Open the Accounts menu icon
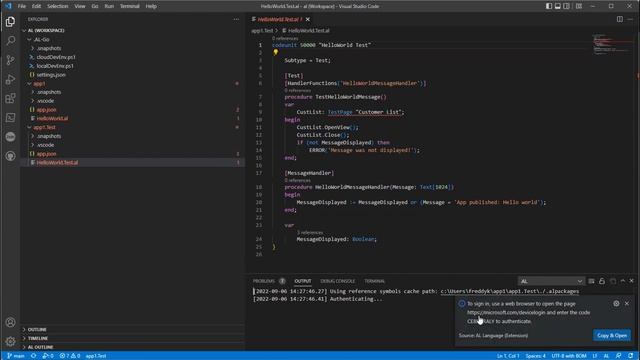Viewport: 640px width, 360px height. [10, 322]
